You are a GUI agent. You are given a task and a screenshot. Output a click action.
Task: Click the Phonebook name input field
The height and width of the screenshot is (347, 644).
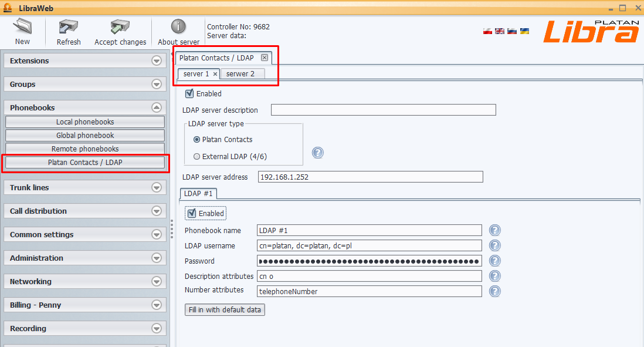point(370,230)
